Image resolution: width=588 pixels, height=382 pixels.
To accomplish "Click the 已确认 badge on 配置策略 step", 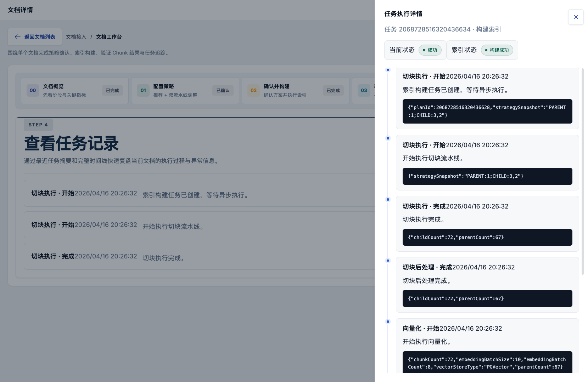I will (x=223, y=91).
